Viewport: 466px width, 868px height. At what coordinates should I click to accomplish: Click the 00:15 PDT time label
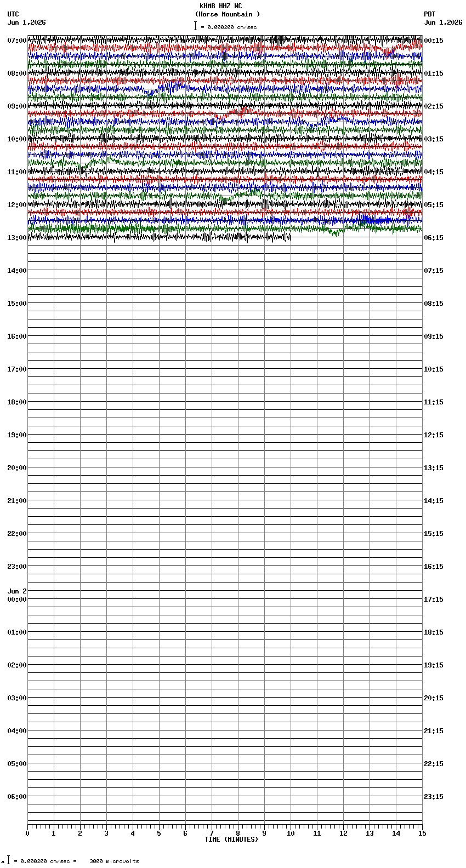(434, 41)
